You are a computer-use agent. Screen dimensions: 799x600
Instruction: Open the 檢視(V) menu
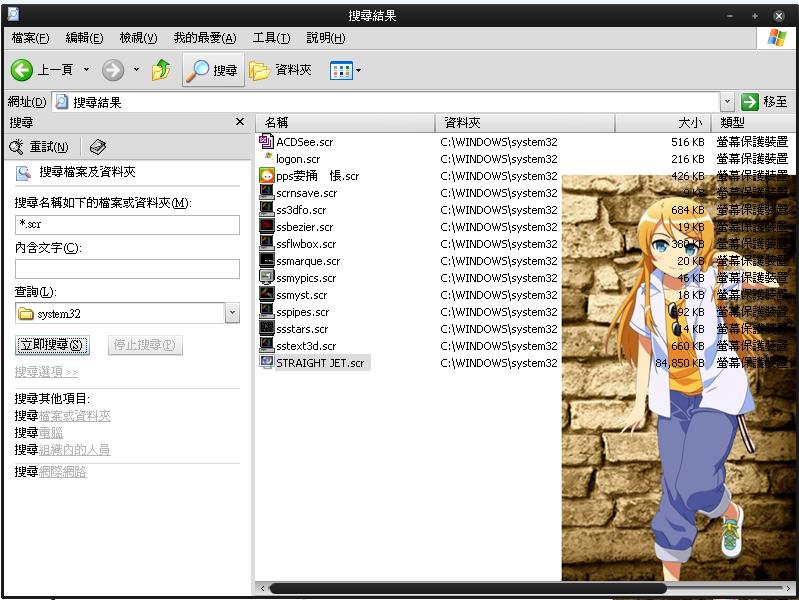coord(138,38)
